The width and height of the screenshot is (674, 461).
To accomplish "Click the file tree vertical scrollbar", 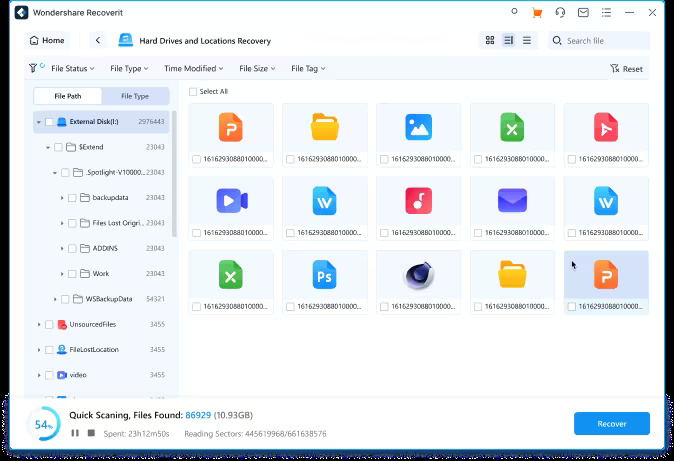I will coord(174,173).
